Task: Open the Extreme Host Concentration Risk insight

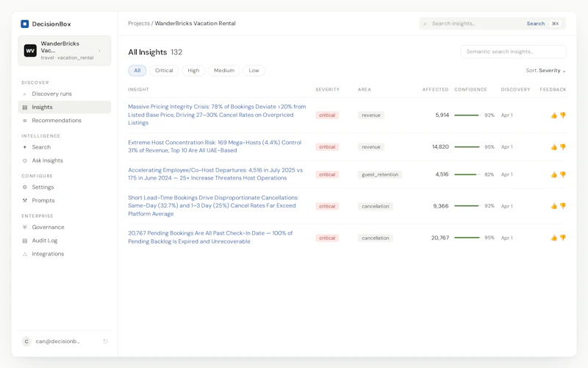Action: point(215,146)
